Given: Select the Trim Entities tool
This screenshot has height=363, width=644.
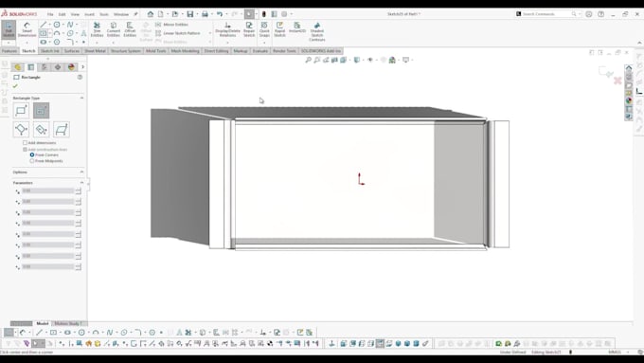Looking at the screenshot, I should point(97,29).
